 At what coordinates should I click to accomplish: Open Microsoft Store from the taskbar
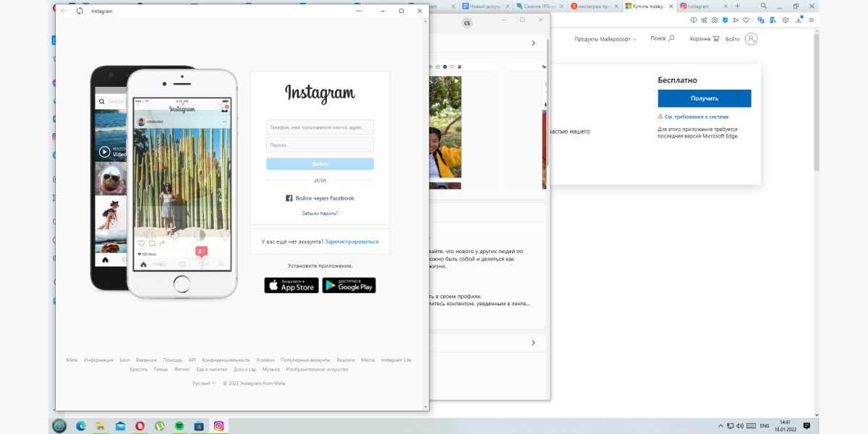[198, 426]
